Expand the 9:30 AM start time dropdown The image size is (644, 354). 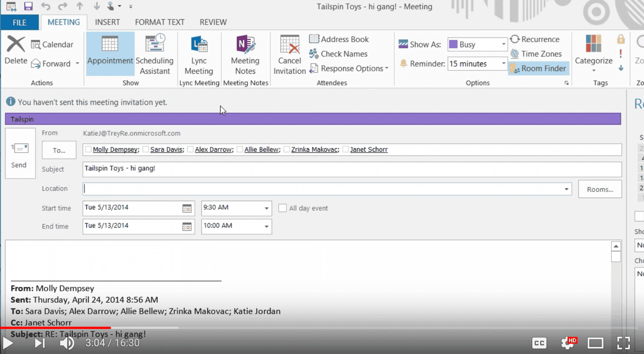coord(266,208)
